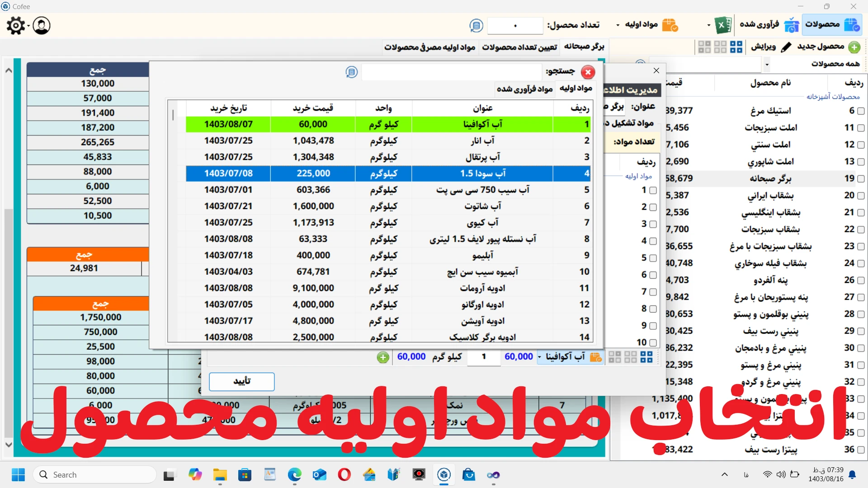Click the تعداد محصول number field
The image size is (868, 488).
[515, 25]
